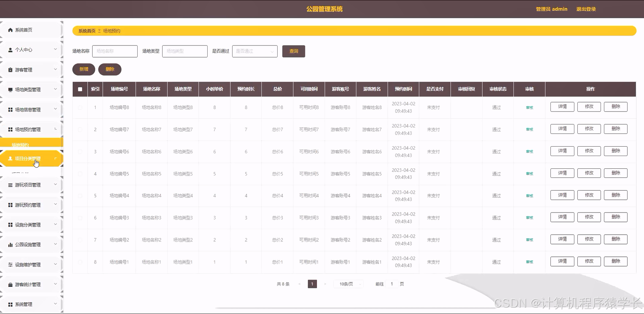This screenshot has height=314, width=644.
Task: Click 删除 for row 场地编号1
Action: [x=616, y=261]
